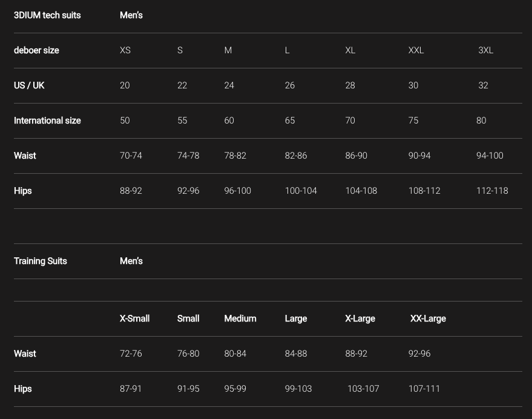Screen dimensions: 532x419
Task: Select the 94-100 waist value
Action: click(490, 156)
